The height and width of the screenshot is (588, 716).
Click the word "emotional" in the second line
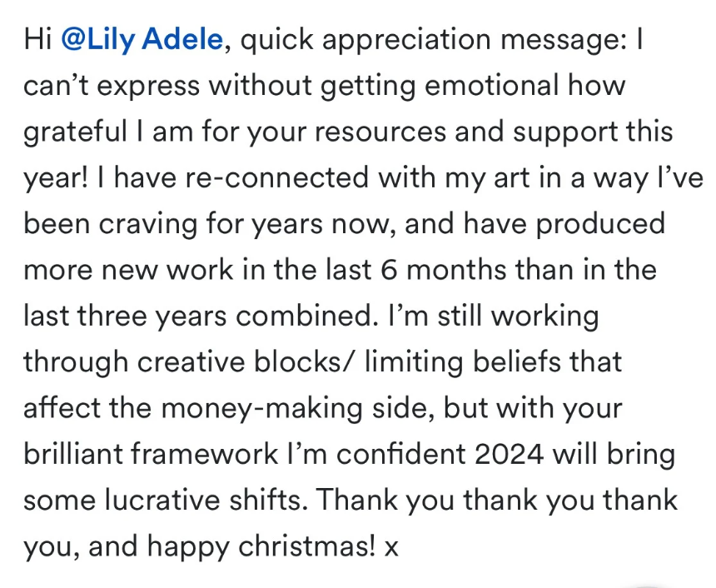pyautogui.click(x=492, y=86)
